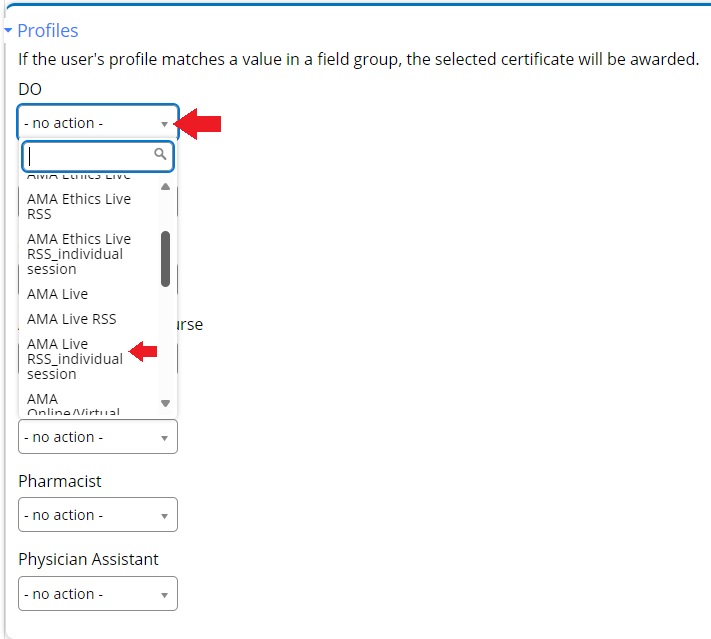
Task: Choose AMA Ethics Live RSS_individual session
Action: click(x=79, y=254)
